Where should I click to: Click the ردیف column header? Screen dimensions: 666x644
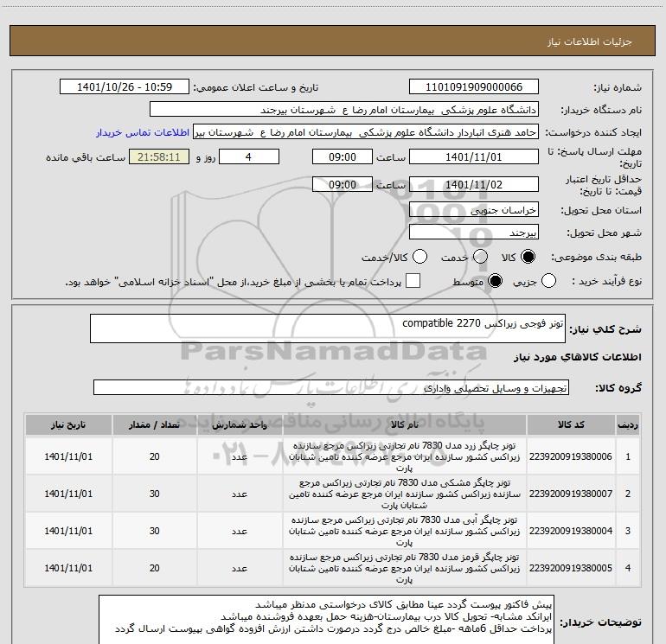click(628, 425)
